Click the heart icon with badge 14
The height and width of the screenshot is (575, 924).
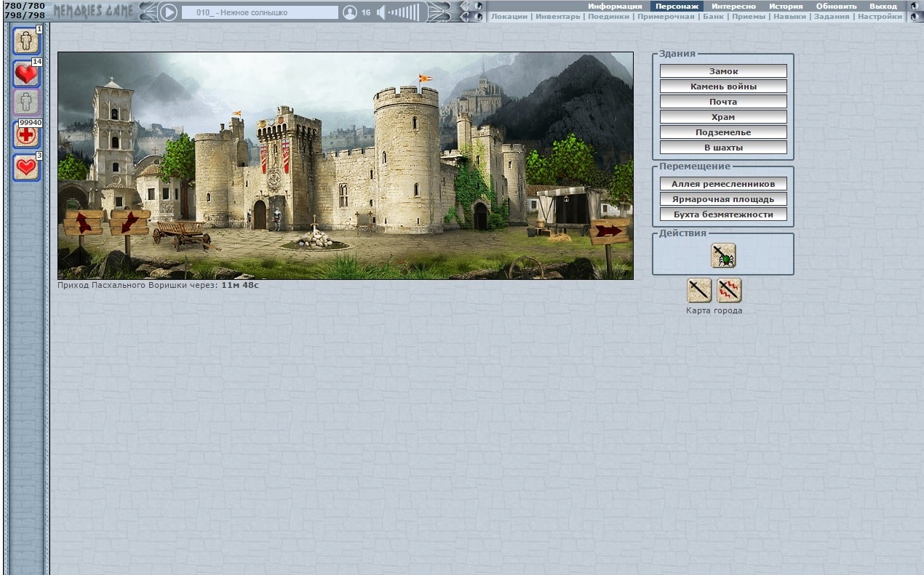26,73
